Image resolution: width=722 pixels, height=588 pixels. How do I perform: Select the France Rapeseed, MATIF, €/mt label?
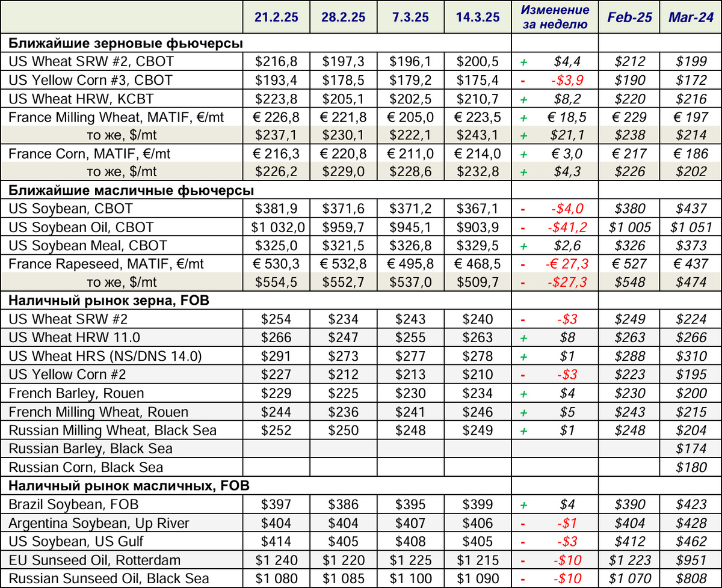tap(106, 264)
